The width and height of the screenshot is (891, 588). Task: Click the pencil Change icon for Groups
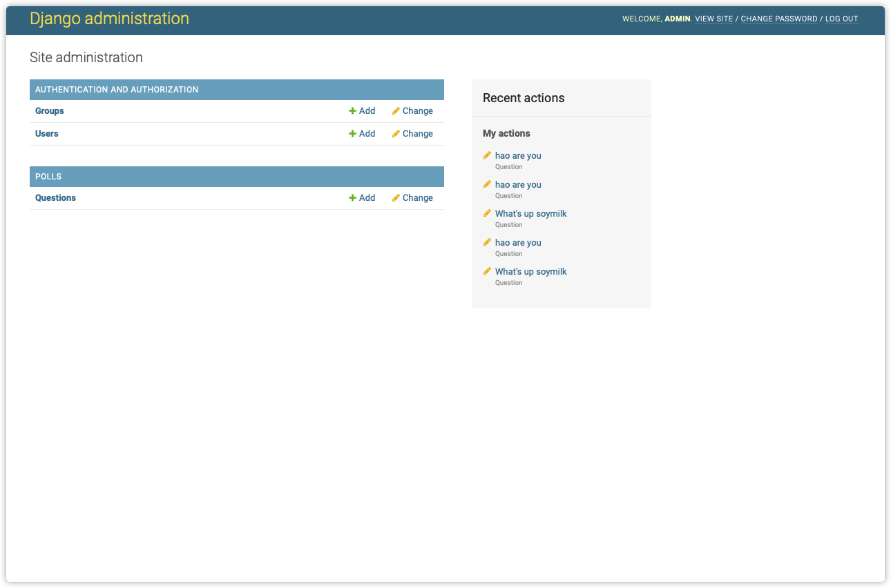click(x=396, y=111)
